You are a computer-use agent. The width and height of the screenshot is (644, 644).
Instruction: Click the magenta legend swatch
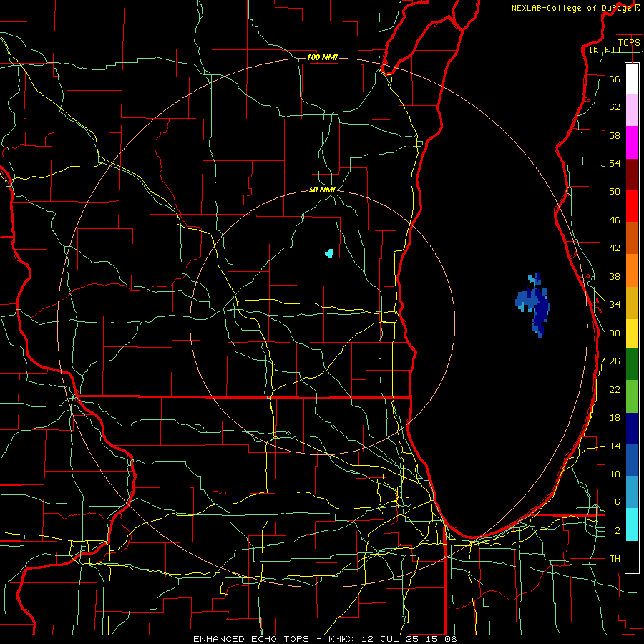click(632, 142)
